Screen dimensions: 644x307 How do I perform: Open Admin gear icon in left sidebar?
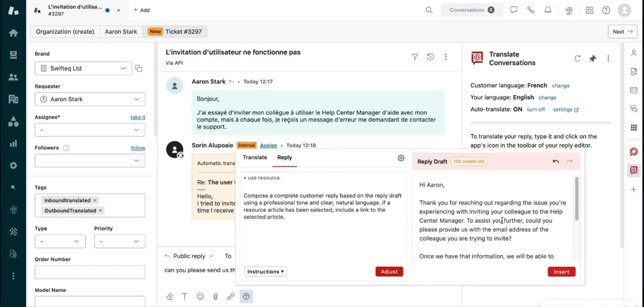point(13,165)
